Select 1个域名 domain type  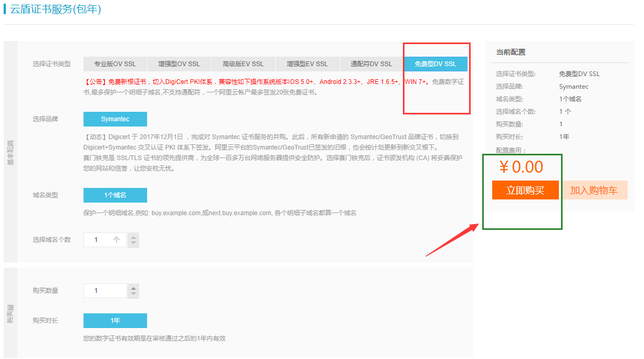point(115,195)
